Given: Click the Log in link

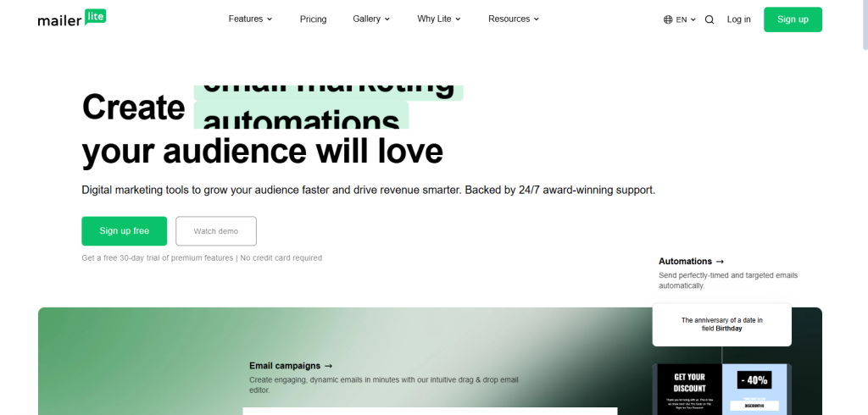Looking at the screenshot, I should tap(738, 19).
